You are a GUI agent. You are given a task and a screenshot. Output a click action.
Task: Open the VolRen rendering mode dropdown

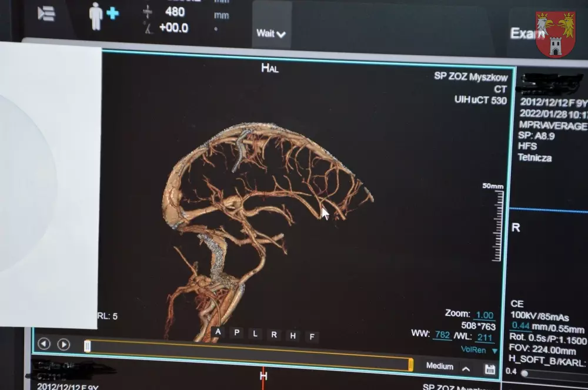click(x=478, y=350)
